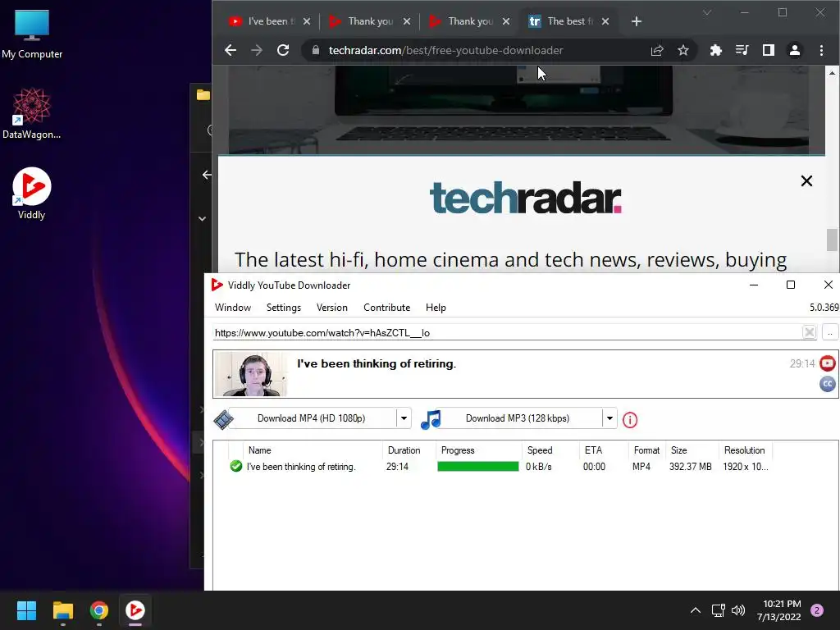Click the music note audio icon
Viewport: 840px width, 630px height.
click(431, 419)
